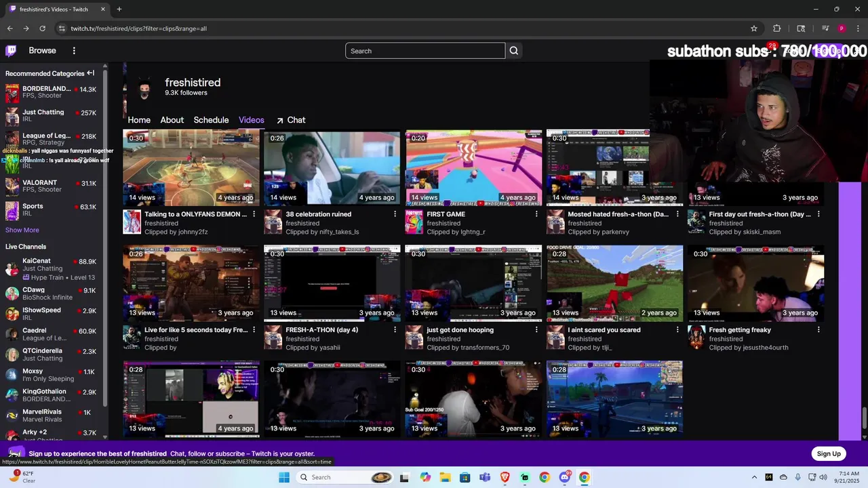Play 'I aint scared you scared' thumbnail
The height and width of the screenshot is (488, 868).
pos(614,283)
